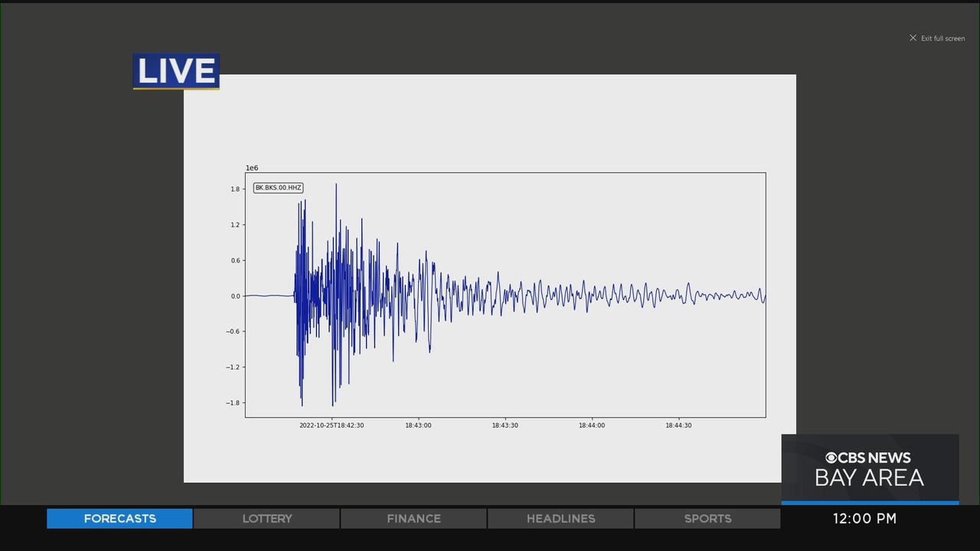Viewport: 980px width, 551px height.
Task: Switch to the LOTTERY tab
Action: [266, 518]
